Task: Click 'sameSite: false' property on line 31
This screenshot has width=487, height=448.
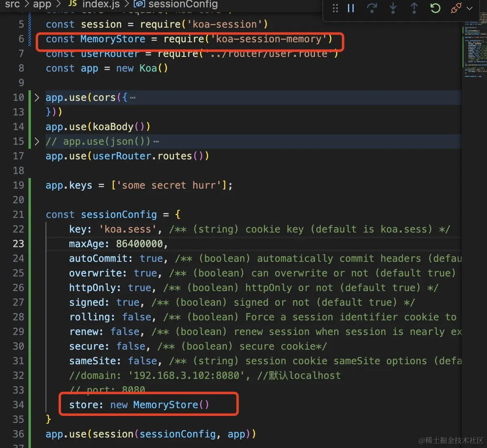Action: [113, 361]
